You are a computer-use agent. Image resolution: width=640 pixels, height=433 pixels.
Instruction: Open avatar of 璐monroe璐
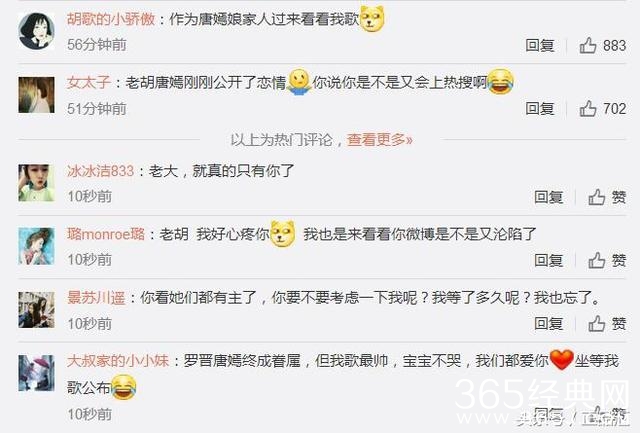pos(36,246)
